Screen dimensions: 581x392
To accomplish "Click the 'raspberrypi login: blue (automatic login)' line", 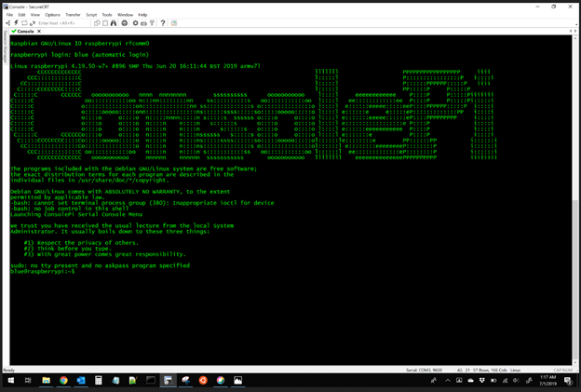I will pos(80,55).
